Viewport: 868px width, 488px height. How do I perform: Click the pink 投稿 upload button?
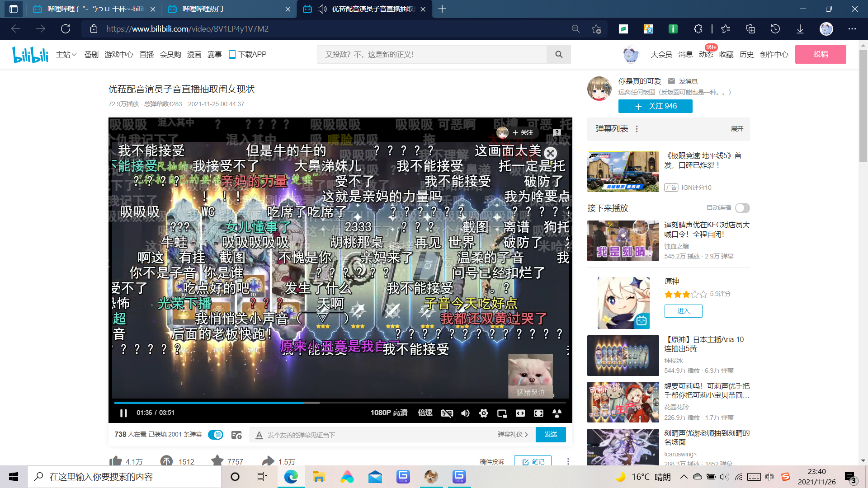(x=821, y=54)
